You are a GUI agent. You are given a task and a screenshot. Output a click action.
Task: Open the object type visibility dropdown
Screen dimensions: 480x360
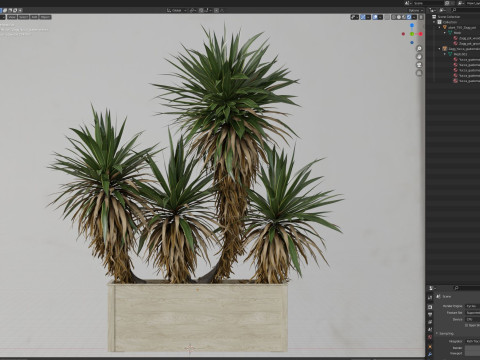click(355, 17)
